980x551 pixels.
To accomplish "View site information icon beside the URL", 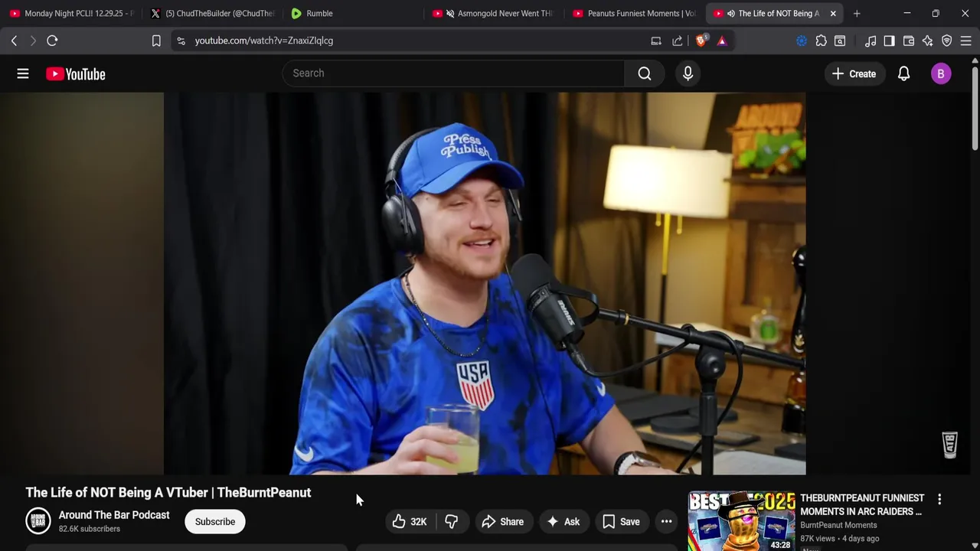I will [181, 41].
